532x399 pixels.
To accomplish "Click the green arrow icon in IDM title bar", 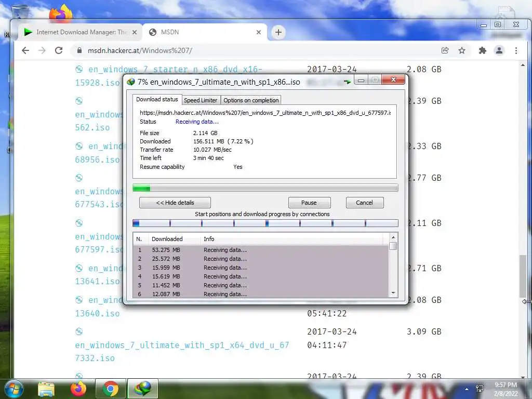I will click(x=347, y=82).
